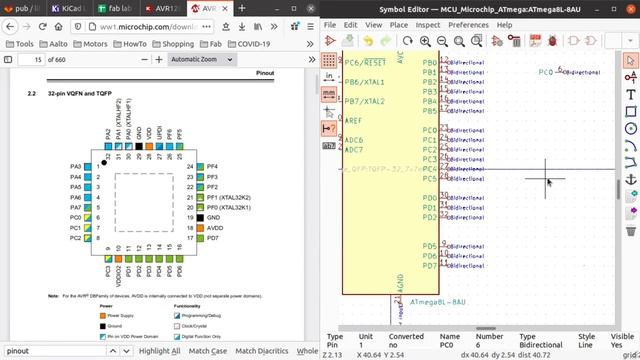Toggle the symbol tree panel
Screen dimensions: 640x360
coord(329,146)
